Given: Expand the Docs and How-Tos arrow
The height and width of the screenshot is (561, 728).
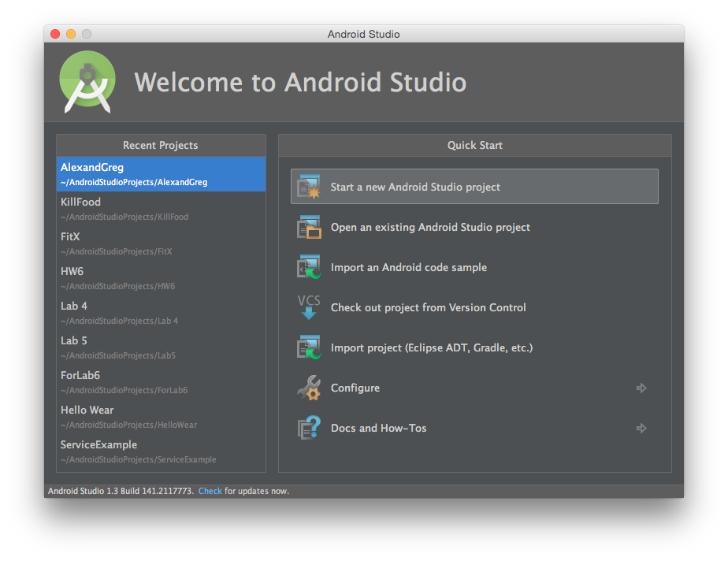Looking at the screenshot, I should click(x=641, y=428).
